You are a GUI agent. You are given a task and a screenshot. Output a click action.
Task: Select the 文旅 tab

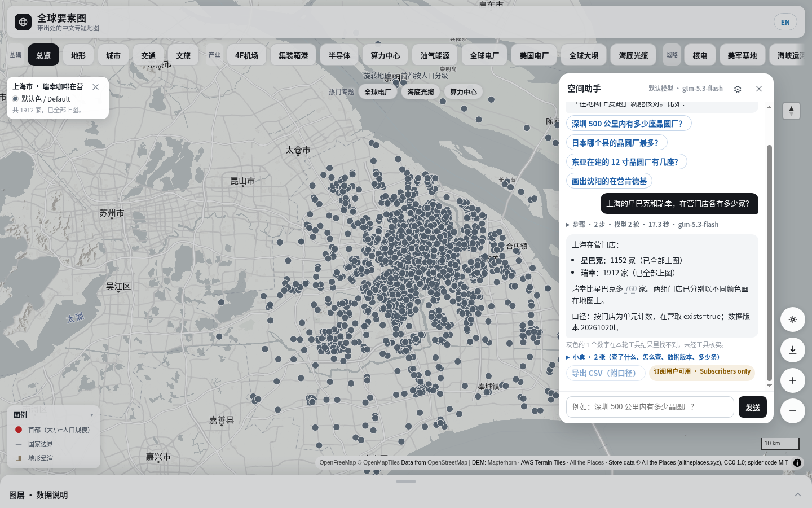pyautogui.click(x=183, y=55)
